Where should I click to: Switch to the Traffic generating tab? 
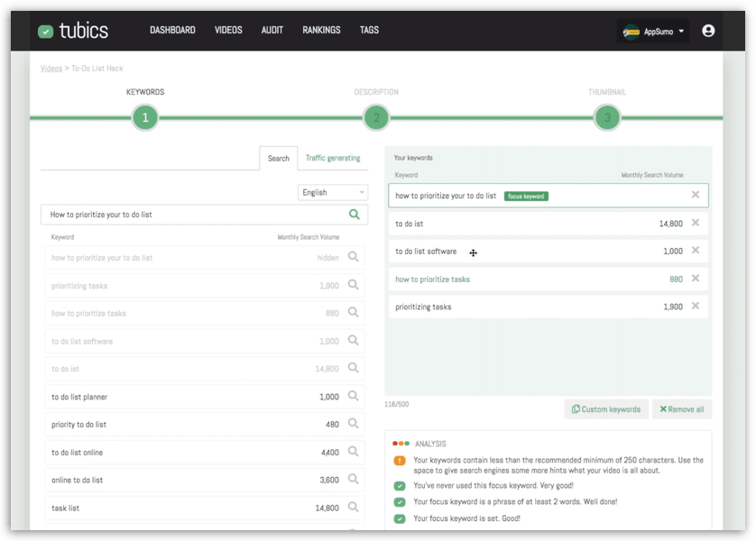click(x=332, y=158)
